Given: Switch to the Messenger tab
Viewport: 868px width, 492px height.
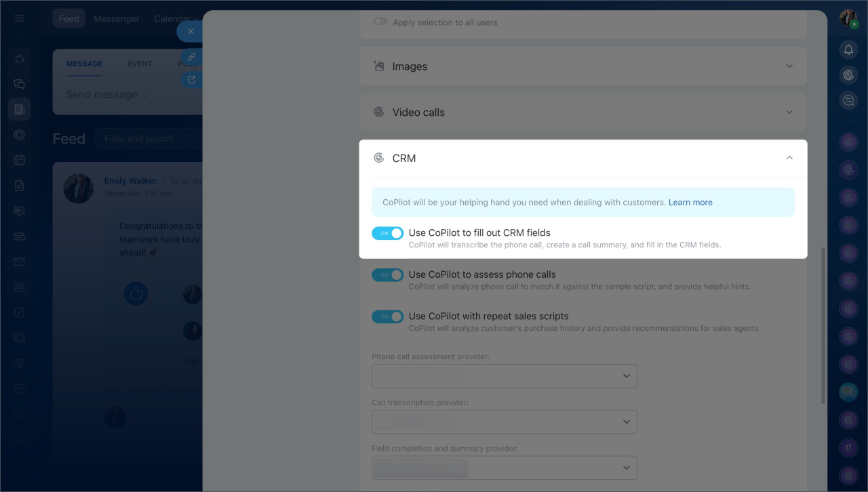Looking at the screenshot, I should (x=117, y=18).
